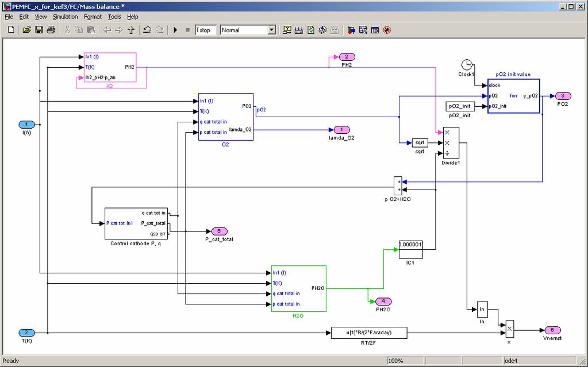This screenshot has width=588, height=367.
Task: Select output port 2 PH2
Action: coord(347,57)
